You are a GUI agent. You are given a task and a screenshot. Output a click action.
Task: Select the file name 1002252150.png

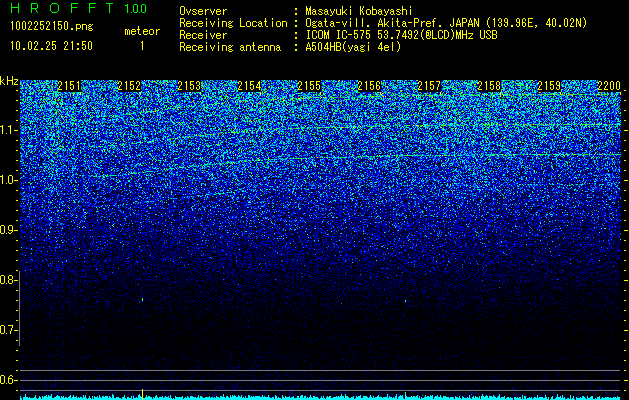tap(52, 27)
